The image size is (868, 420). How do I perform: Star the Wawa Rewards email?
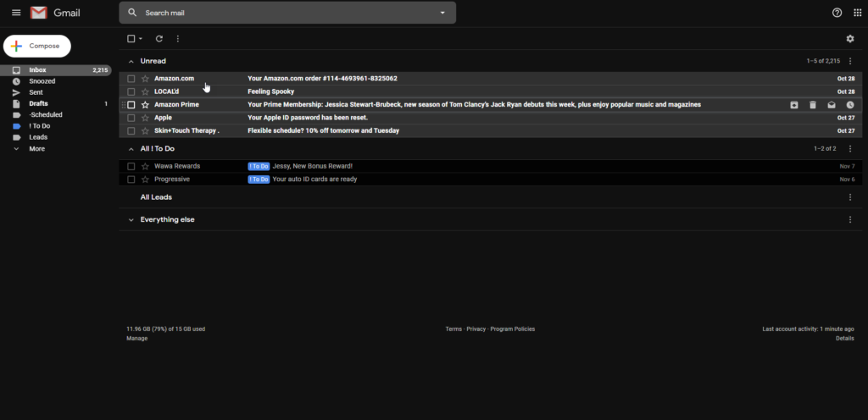[x=145, y=166]
